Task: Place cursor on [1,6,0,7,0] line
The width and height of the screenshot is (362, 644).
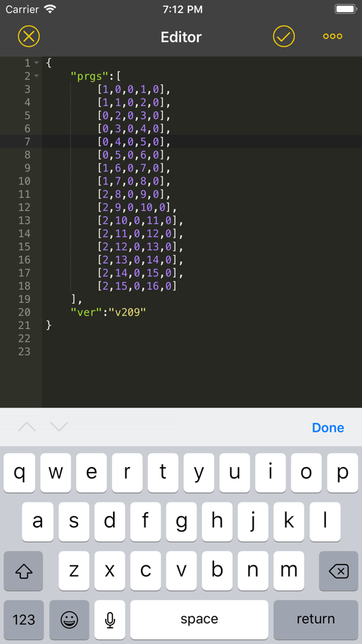Action: 134,168
